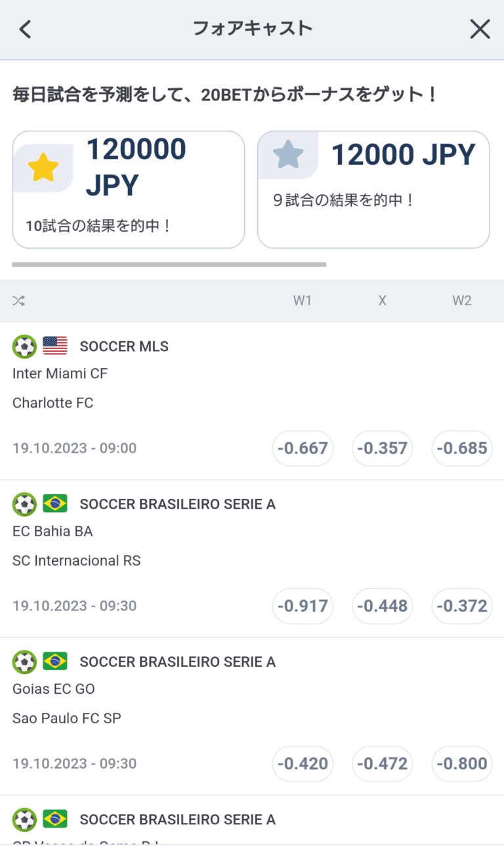504x846 pixels.
Task: Pick W2 odds -0.372 for SC Internacional RS
Action: pos(462,606)
